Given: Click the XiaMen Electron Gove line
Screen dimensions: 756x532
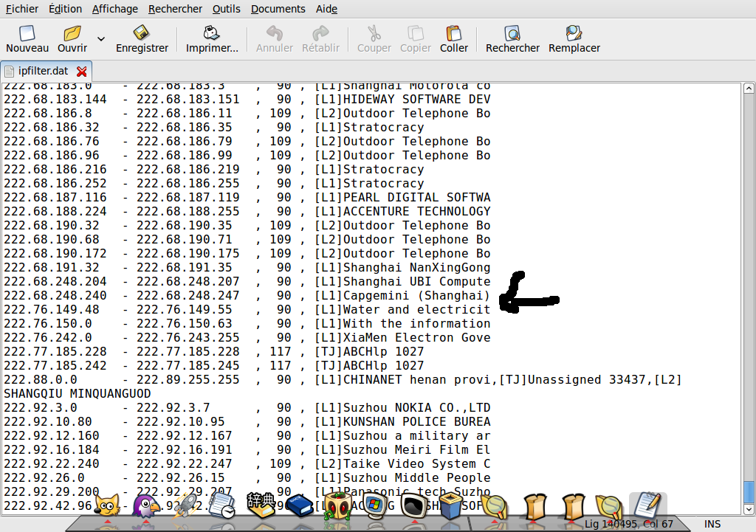Looking at the screenshot, I should (247, 337).
